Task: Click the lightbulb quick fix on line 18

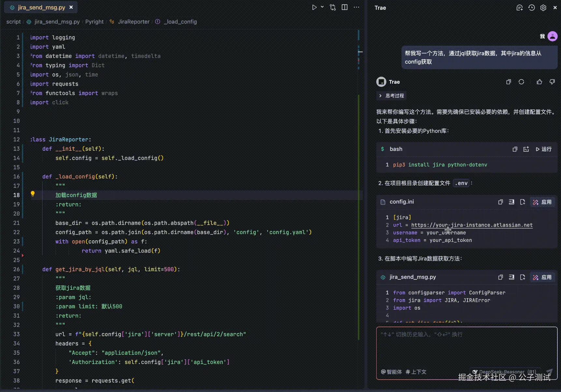Action: [33, 194]
